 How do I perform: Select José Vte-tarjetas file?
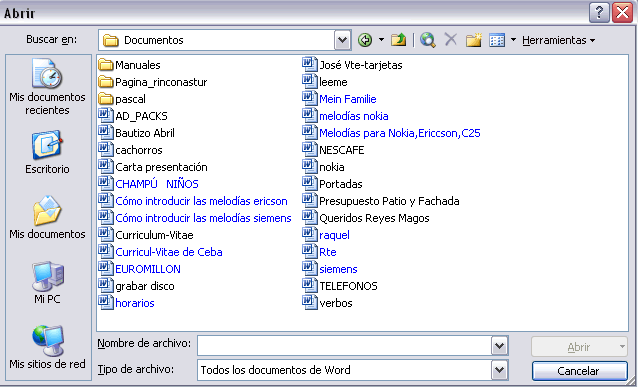point(353,65)
